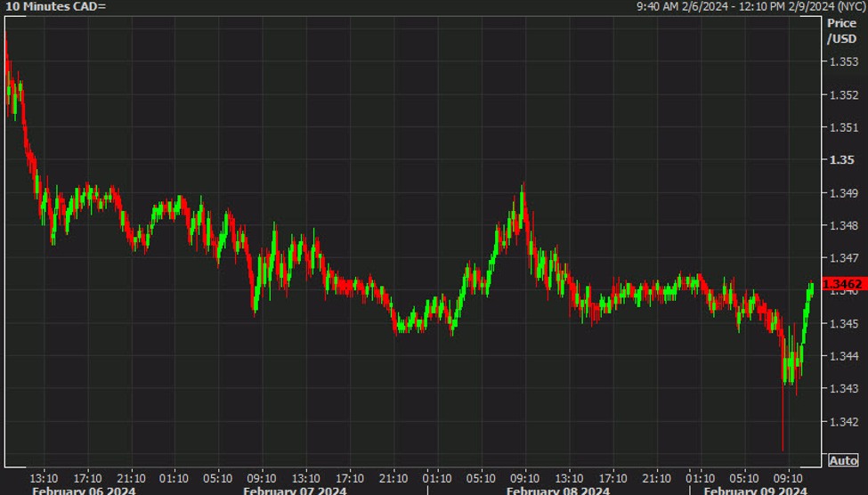Image resolution: width=868 pixels, height=495 pixels.
Task: Click the 1.342 price axis label
Action: point(844,422)
